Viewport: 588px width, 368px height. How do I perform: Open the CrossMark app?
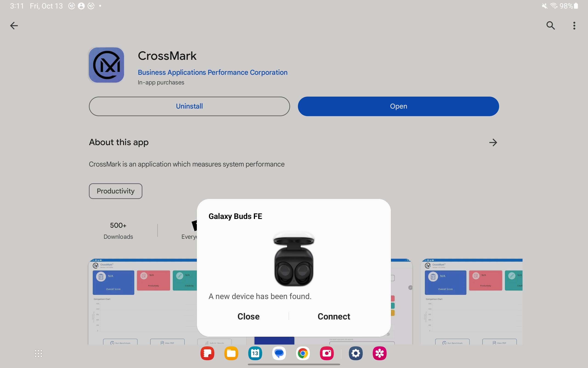pyautogui.click(x=398, y=106)
